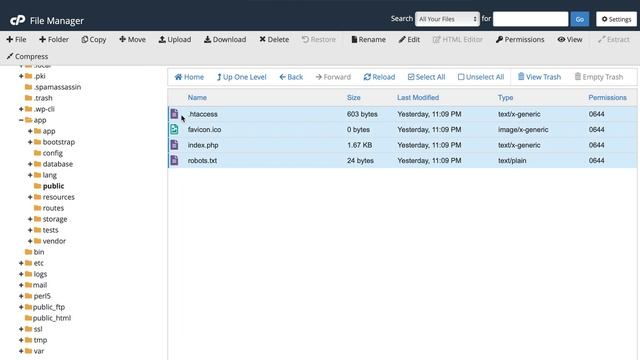This screenshot has height=360, width=640.
Task: Click the View eye button
Action: pyautogui.click(x=570, y=40)
